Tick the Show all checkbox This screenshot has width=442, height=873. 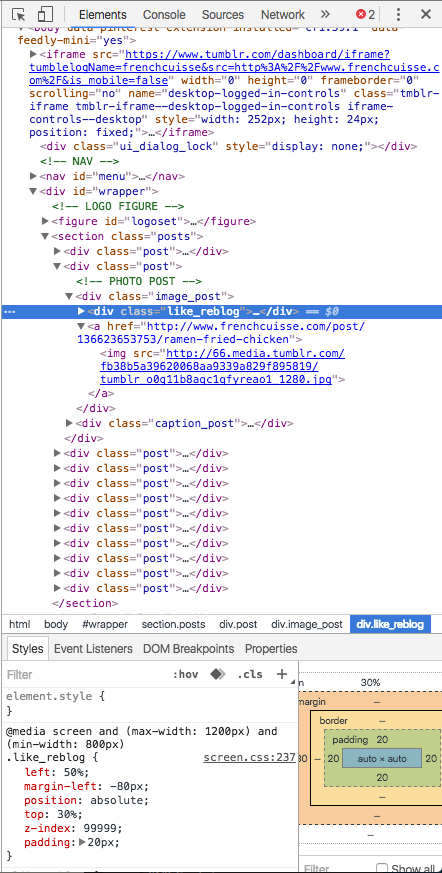point(382,869)
